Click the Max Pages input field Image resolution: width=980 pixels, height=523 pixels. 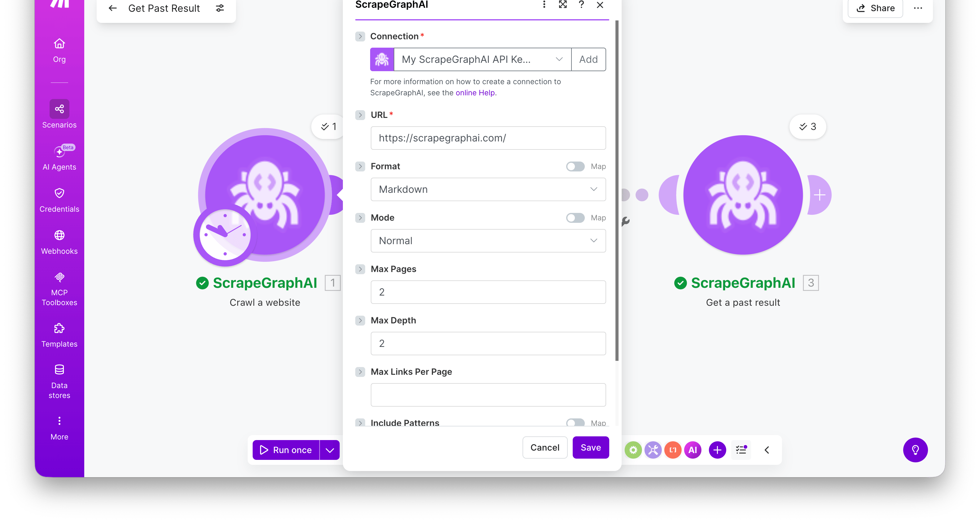[488, 292]
